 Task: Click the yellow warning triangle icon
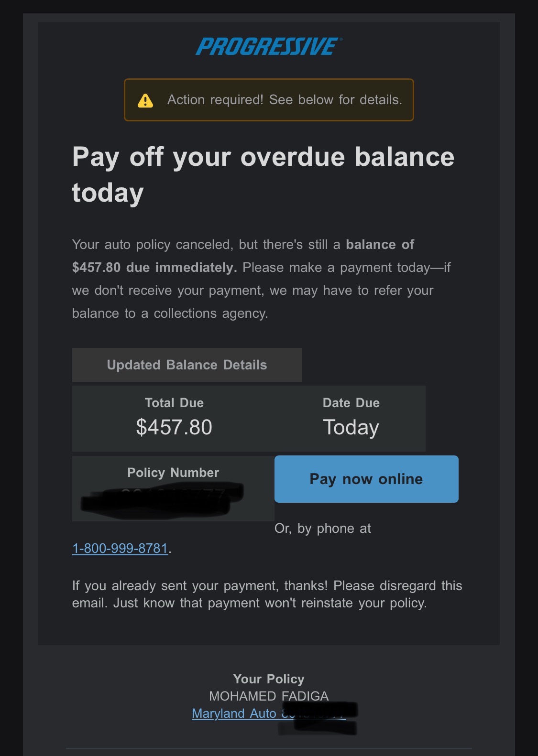click(x=145, y=100)
